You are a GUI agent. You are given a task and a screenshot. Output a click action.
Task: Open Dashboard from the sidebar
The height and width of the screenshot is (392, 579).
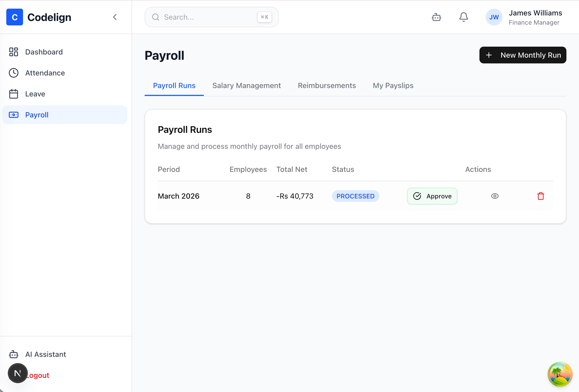point(44,52)
